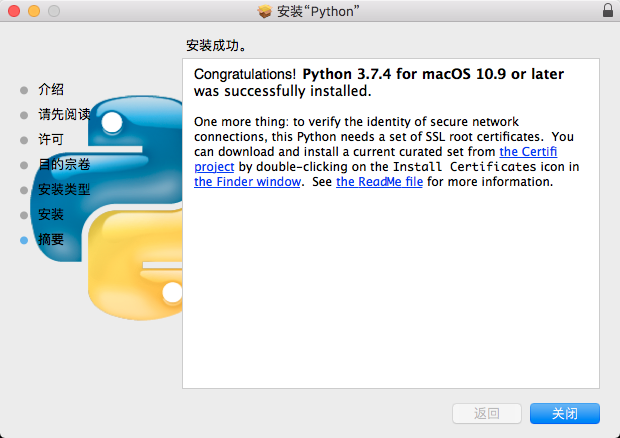Click the Python snake logo graphic

[107, 207]
